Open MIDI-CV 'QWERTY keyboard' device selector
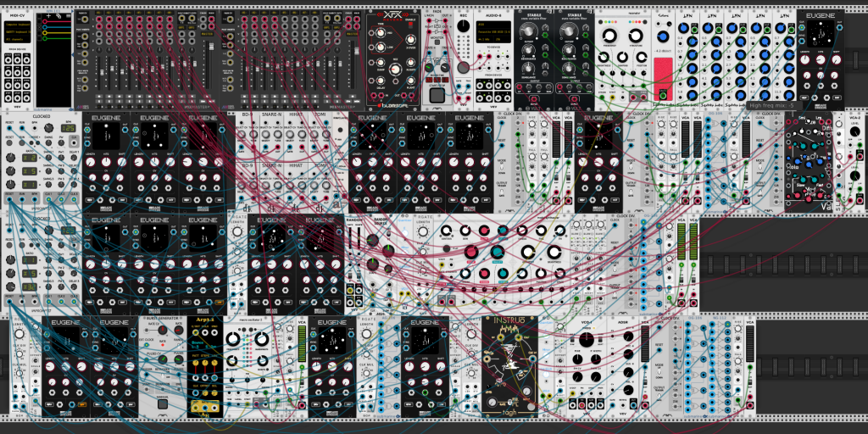868x434 pixels. 17,32
